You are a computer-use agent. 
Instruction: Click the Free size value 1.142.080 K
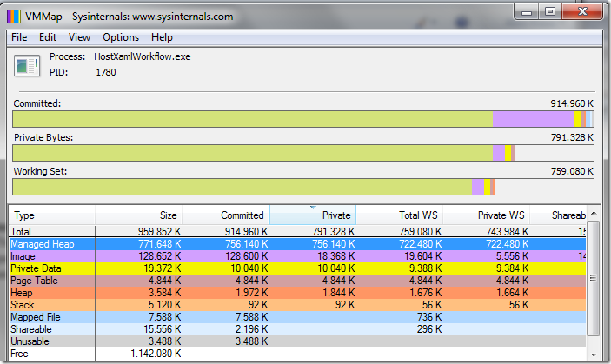tap(156, 354)
